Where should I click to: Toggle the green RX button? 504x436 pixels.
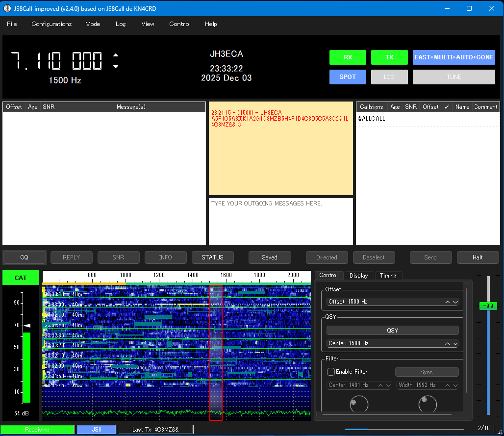click(x=348, y=57)
